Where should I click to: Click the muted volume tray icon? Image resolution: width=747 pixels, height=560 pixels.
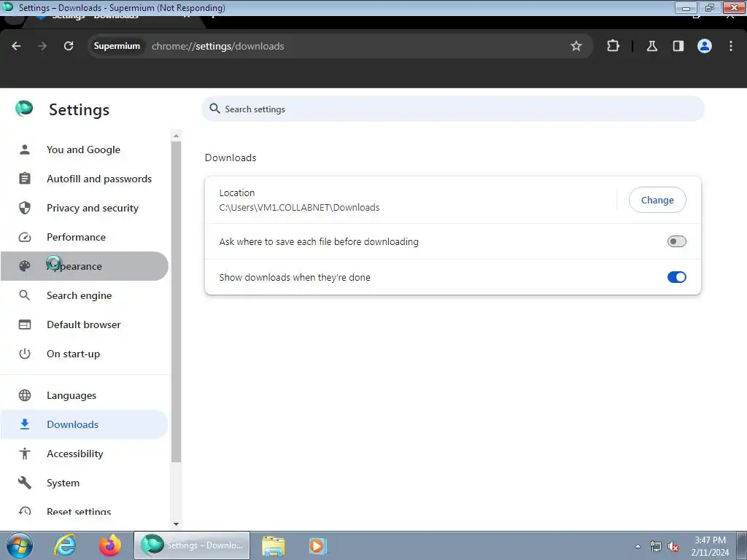pos(673,547)
